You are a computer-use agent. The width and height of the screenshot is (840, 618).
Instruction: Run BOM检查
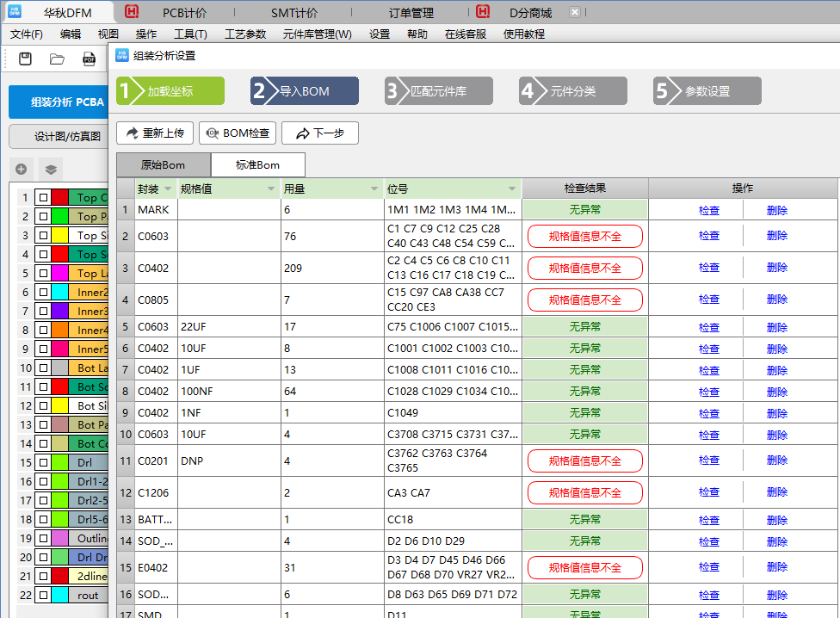[238, 133]
